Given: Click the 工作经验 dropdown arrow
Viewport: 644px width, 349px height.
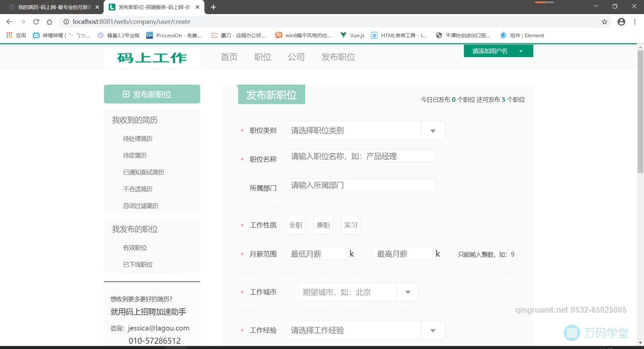Looking at the screenshot, I should 433,330.
